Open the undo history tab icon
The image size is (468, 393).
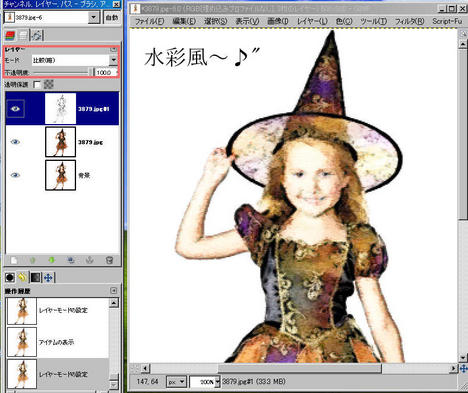[x=22, y=277]
